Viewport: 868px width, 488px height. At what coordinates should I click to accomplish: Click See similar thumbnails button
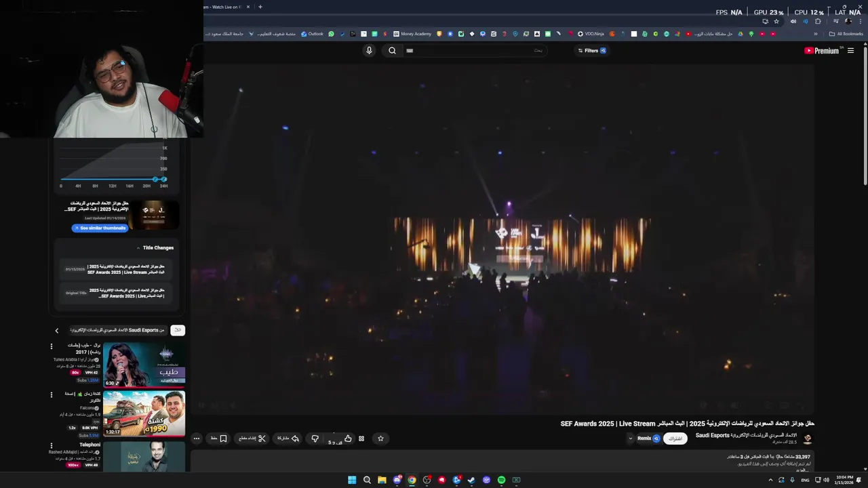coord(100,228)
